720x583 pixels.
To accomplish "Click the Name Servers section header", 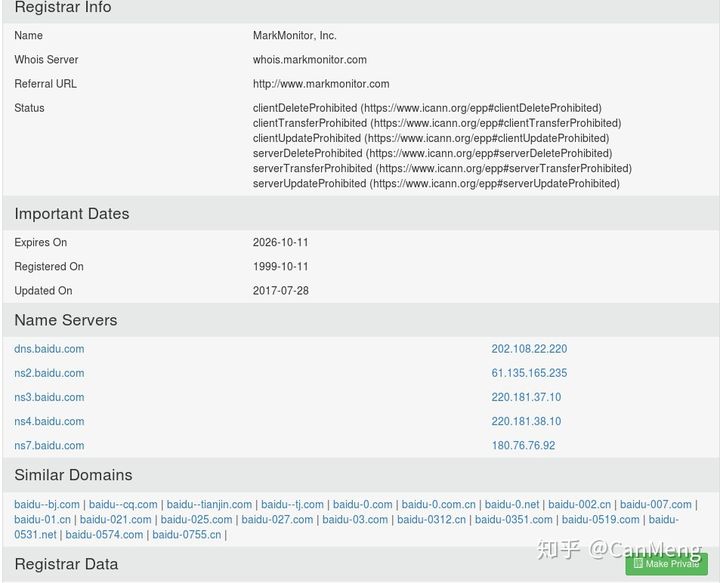I will (66, 320).
